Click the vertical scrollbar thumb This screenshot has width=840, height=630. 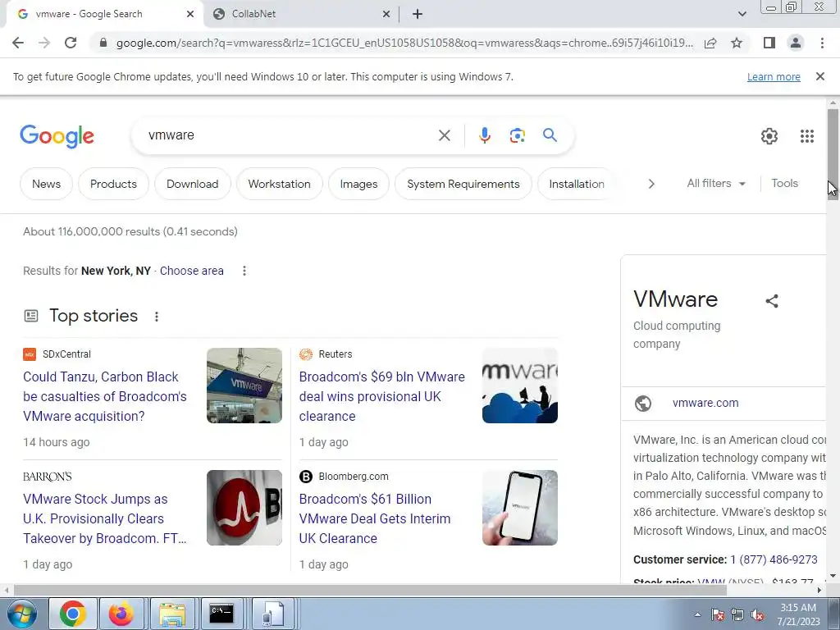coord(833,154)
